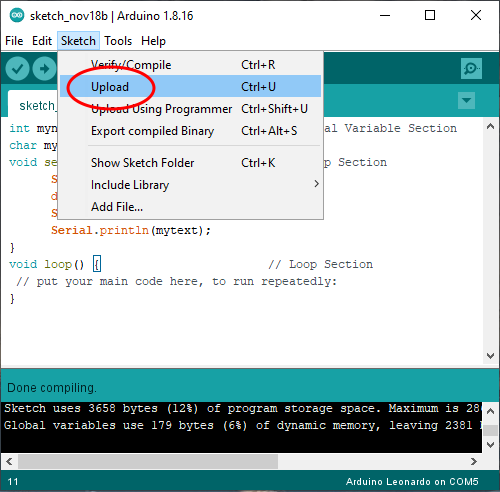The image size is (500, 492).
Task: Click Arduino Leonardo on COM5 status text
Action: tap(412, 482)
